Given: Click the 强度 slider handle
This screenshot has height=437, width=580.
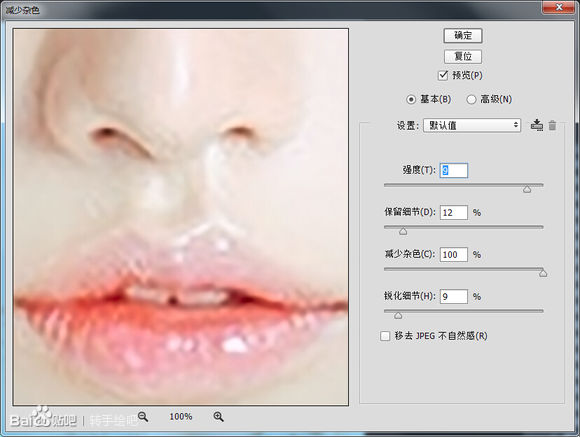Looking at the screenshot, I should point(527,189).
